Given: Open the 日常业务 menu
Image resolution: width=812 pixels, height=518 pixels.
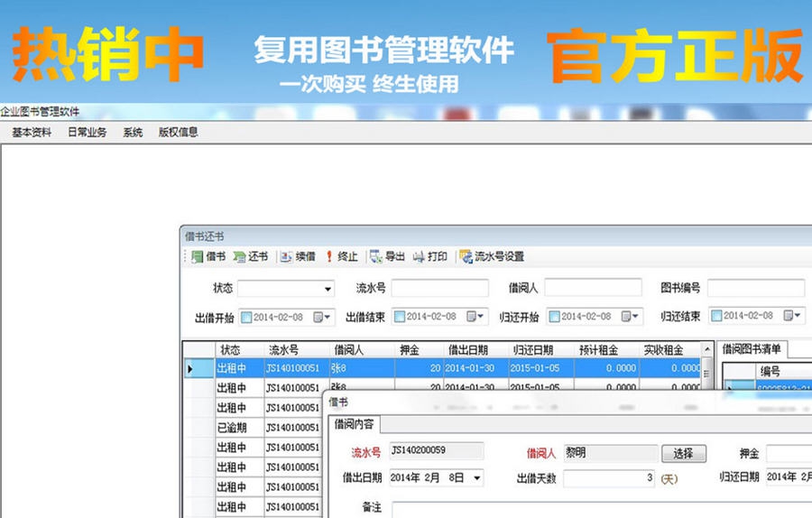Looking at the screenshot, I should pyautogui.click(x=87, y=133).
